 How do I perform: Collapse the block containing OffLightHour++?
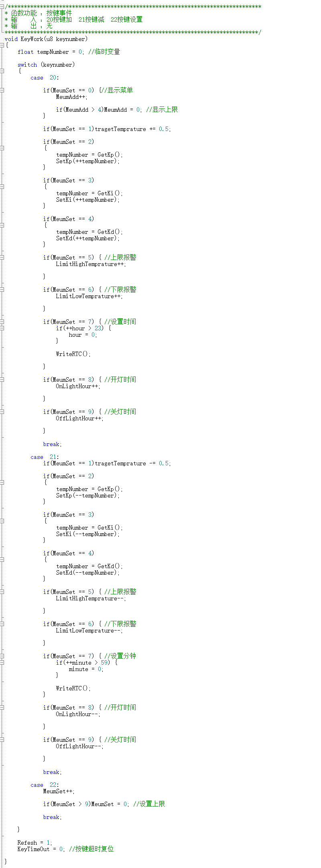coord(2,412)
